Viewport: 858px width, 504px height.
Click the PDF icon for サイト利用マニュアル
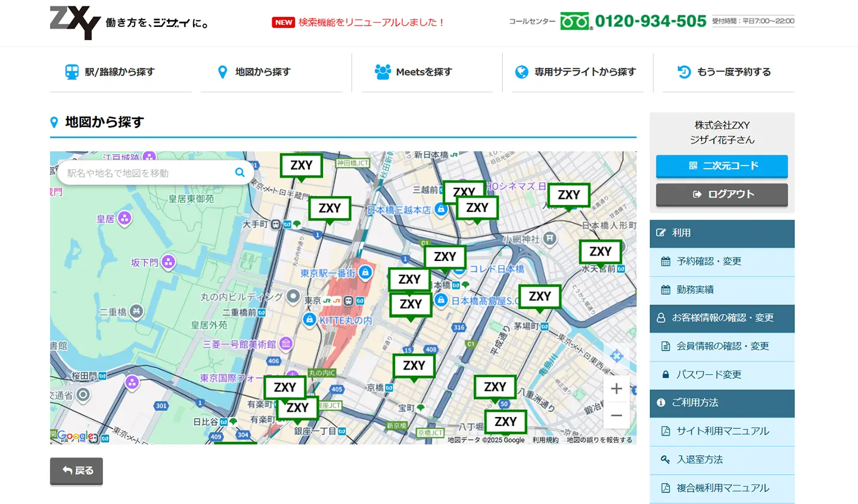666,431
